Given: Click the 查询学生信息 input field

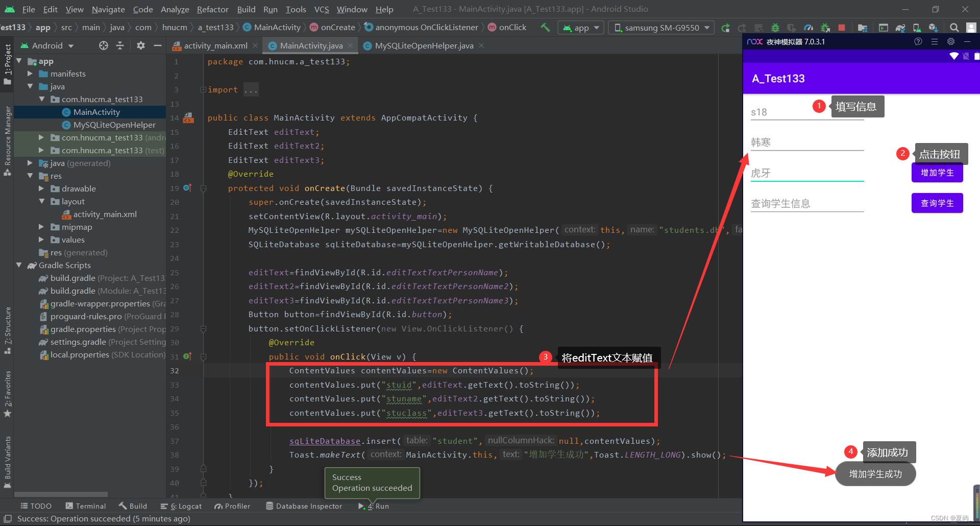Looking at the screenshot, I should click(x=806, y=203).
